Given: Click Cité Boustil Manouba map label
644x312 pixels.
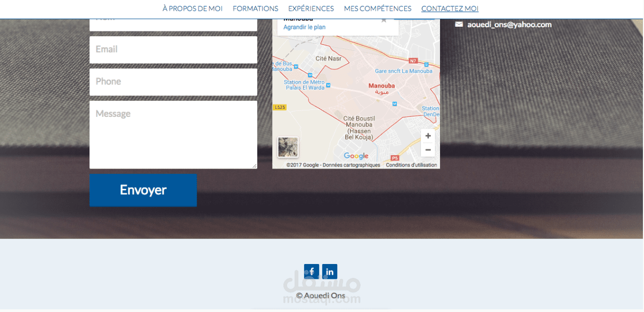Looking at the screenshot, I should coord(359,127).
